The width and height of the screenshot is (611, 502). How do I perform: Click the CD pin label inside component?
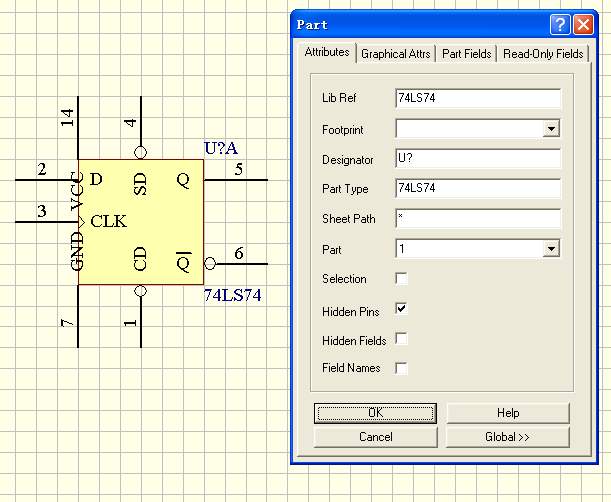pyautogui.click(x=140, y=258)
